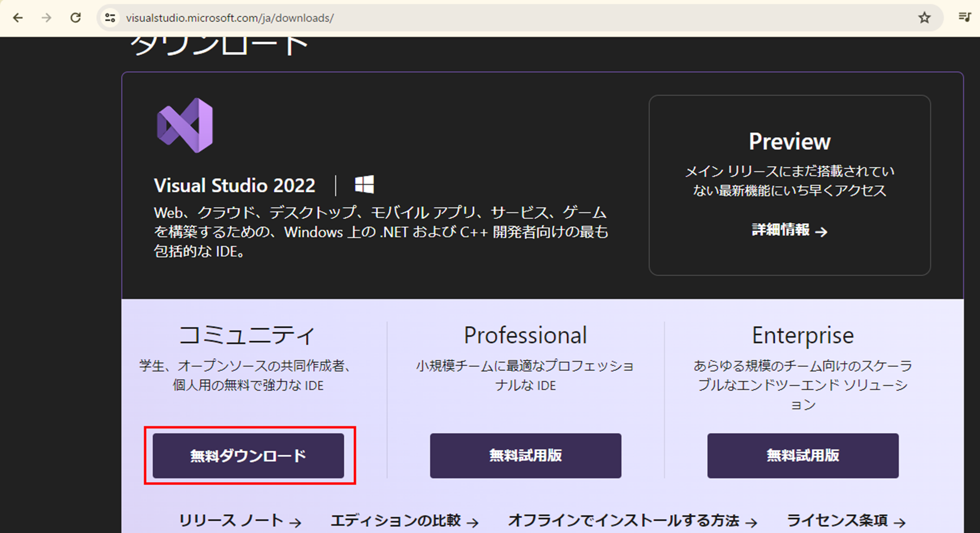The height and width of the screenshot is (533, 980).
Task: Click 無料試用版 under Professional
Action: [x=525, y=456]
